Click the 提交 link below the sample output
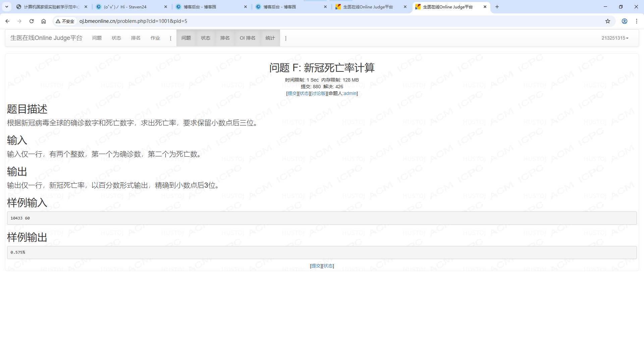This screenshot has width=644, height=349. [316, 266]
